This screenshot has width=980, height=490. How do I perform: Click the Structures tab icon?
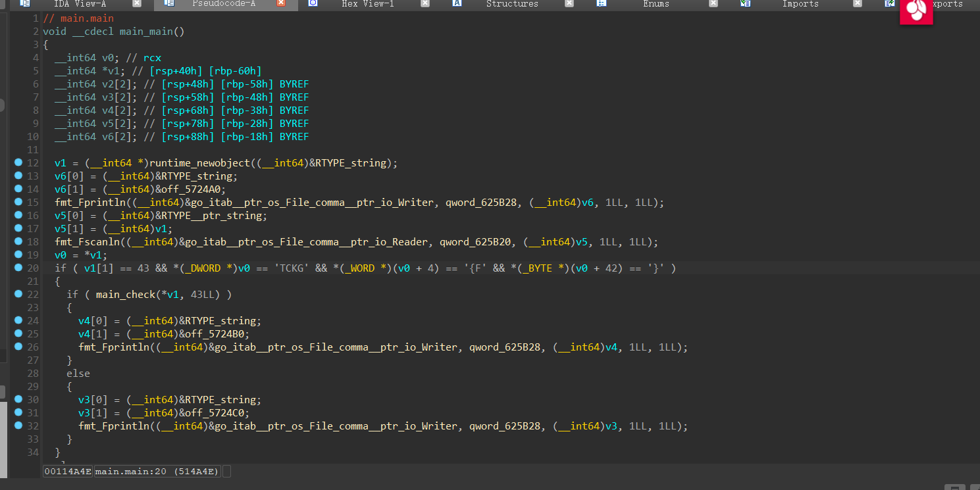click(457, 3)
